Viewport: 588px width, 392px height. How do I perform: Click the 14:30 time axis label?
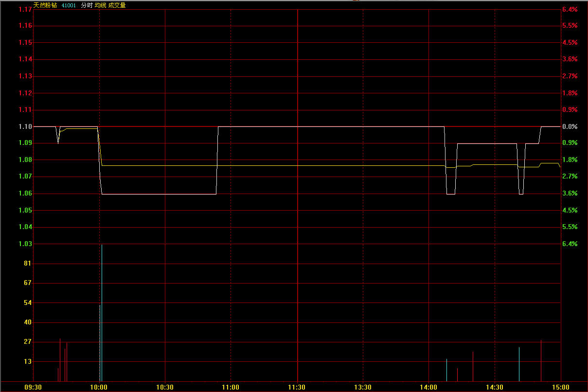(x=495, y=387)
